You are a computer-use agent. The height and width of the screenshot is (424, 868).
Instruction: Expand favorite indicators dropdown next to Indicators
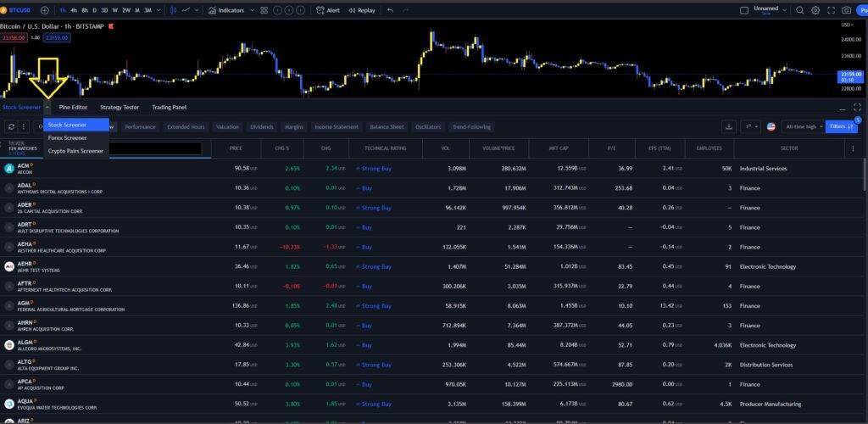(x=253, y=10)
